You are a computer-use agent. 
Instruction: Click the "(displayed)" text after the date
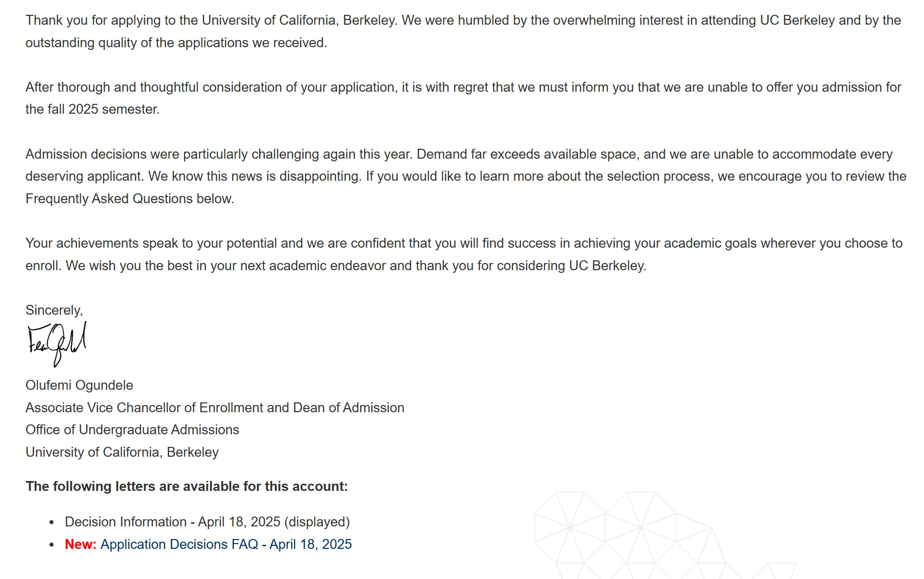point(317,521)
